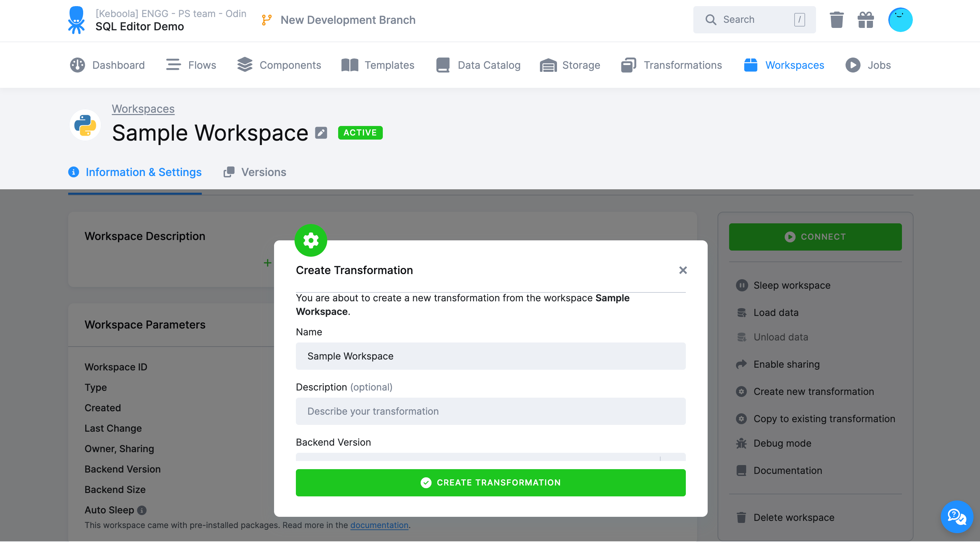Open the Storage navigation menu

(x=570, y=65)
